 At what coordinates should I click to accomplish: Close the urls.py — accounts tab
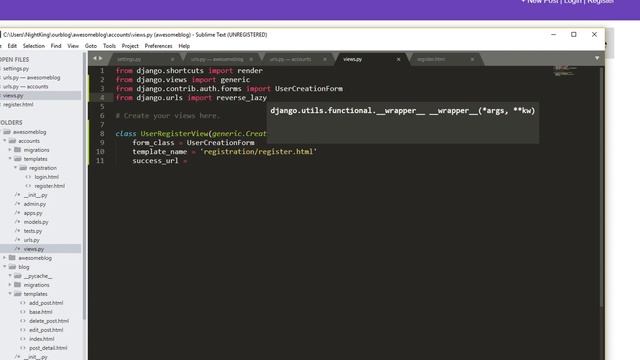pos(325,60)
